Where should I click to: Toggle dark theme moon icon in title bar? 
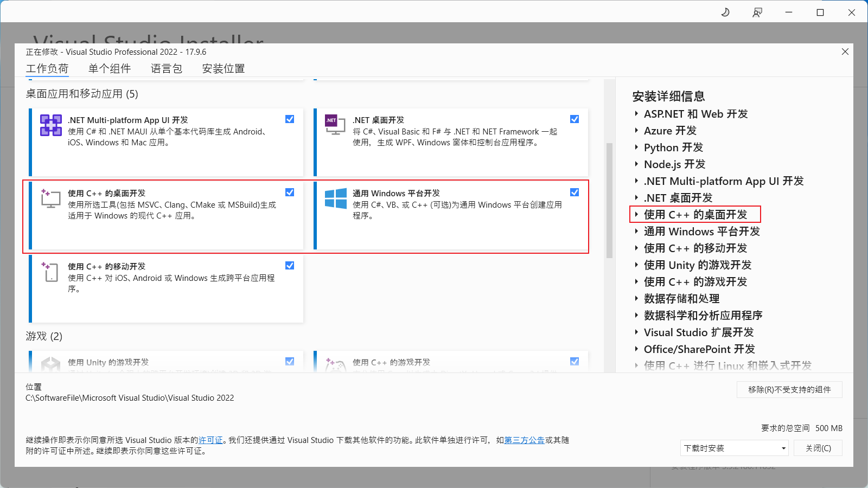point(725,12)
